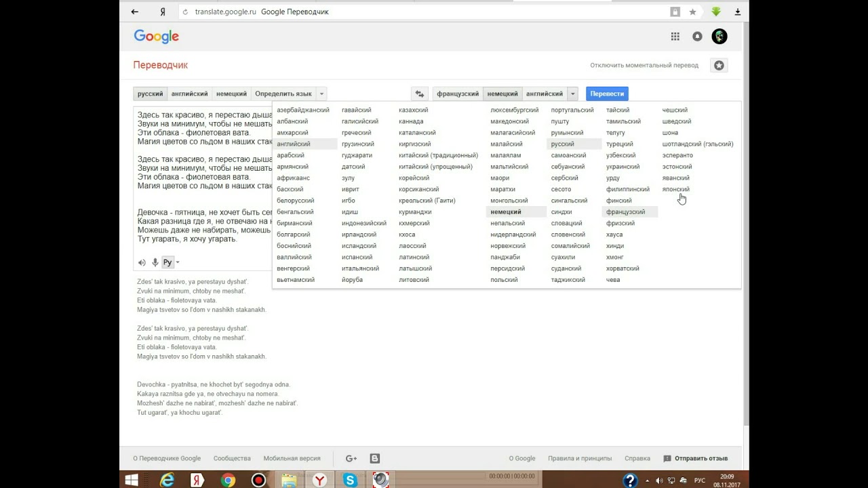Swap languages with the arrows button

click(x=420, y=94)
